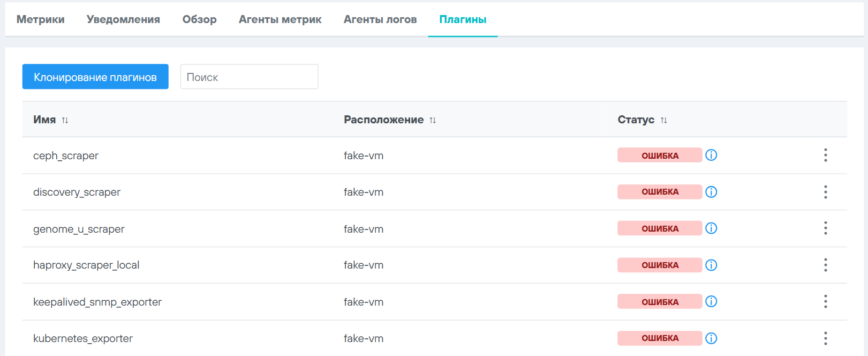
Task: Go to the Агенты логов tab
Action: (x=380, y=20)
